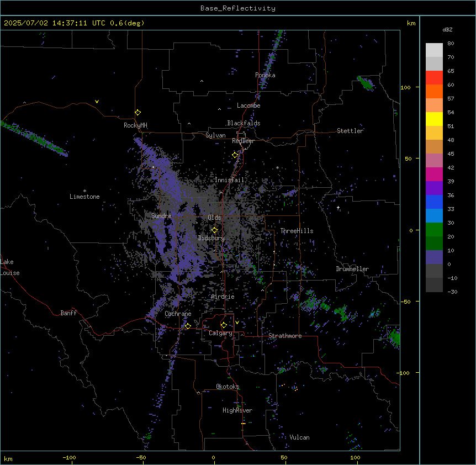Image resolution: width=476 pixels, height=465 pixels.
Task: Click the HighRiver label
Action: (x=237, y=410)
